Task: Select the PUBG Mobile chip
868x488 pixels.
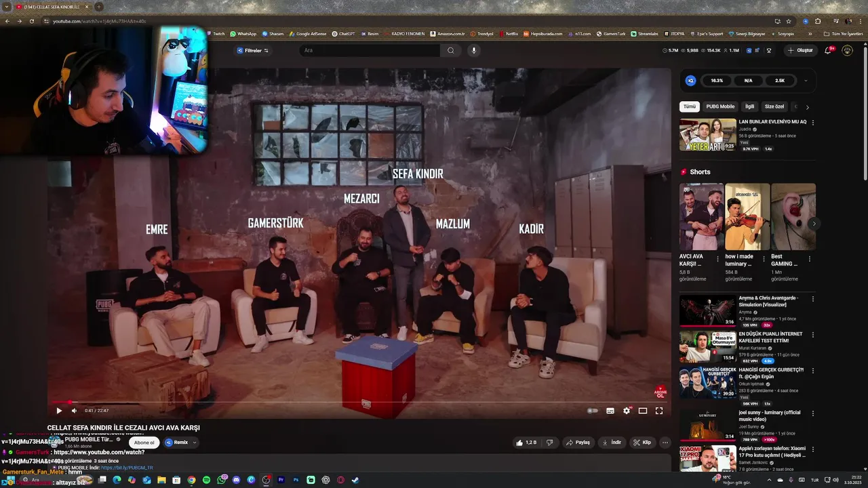Action: pos(720,106)
